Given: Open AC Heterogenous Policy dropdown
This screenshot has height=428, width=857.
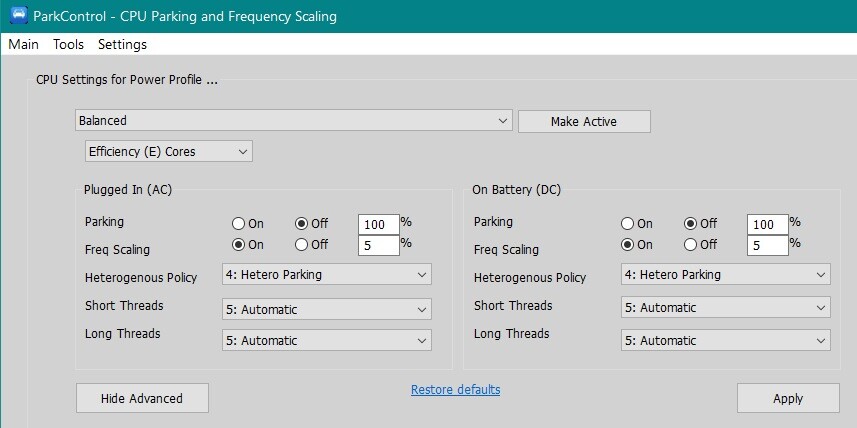Looking at the screenshot, I should 327,274.
